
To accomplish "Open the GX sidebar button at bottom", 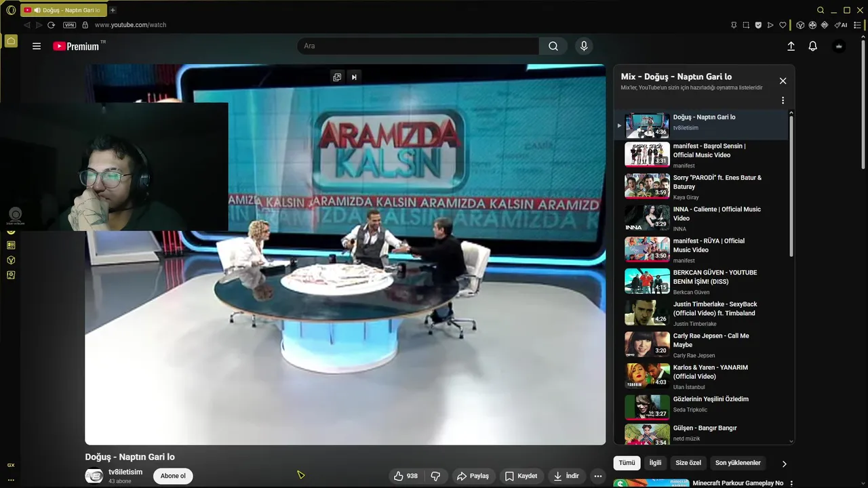I will click(x=11, y=465).
